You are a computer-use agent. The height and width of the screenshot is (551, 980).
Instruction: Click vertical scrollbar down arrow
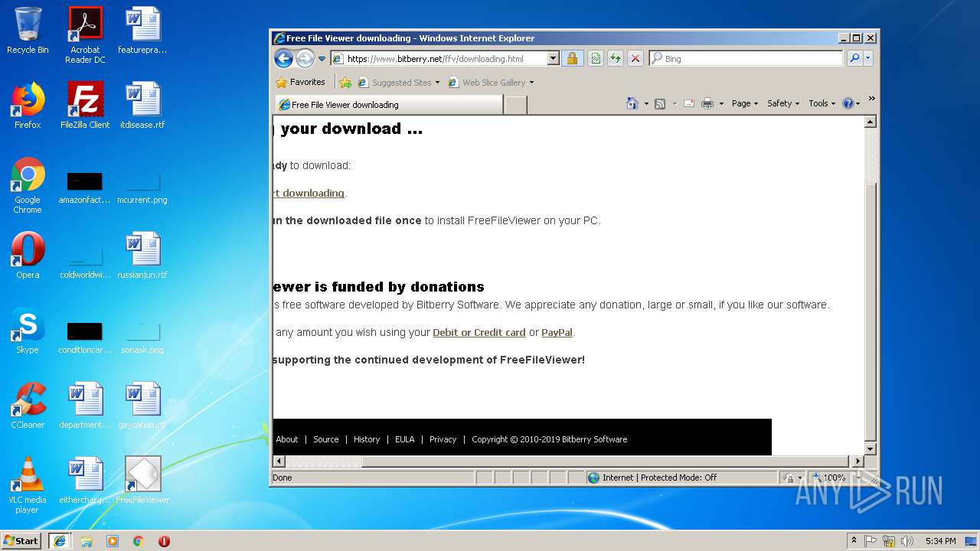pyautogui.click(x=871, y=449)
